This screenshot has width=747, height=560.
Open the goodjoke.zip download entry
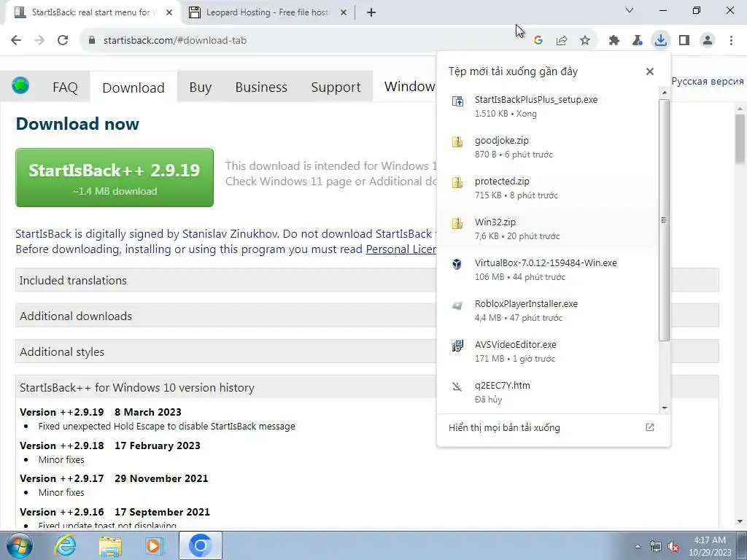(547, 147)
